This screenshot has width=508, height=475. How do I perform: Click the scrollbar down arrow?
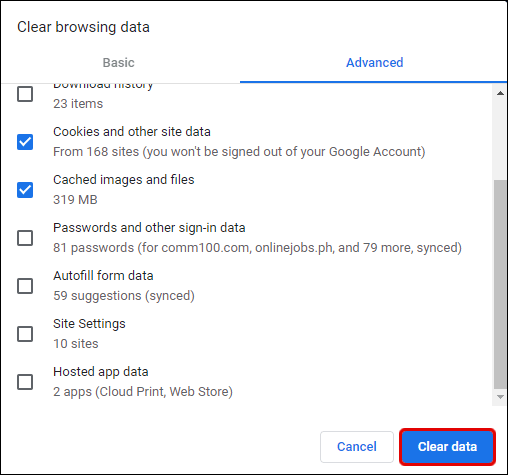pos(500,397)
